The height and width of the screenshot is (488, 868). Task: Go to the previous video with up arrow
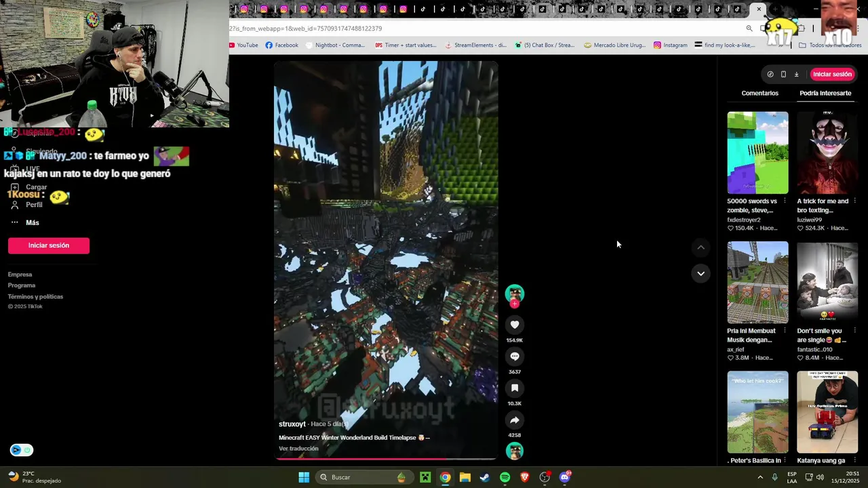pyautogui.click(x=701, y=247)
